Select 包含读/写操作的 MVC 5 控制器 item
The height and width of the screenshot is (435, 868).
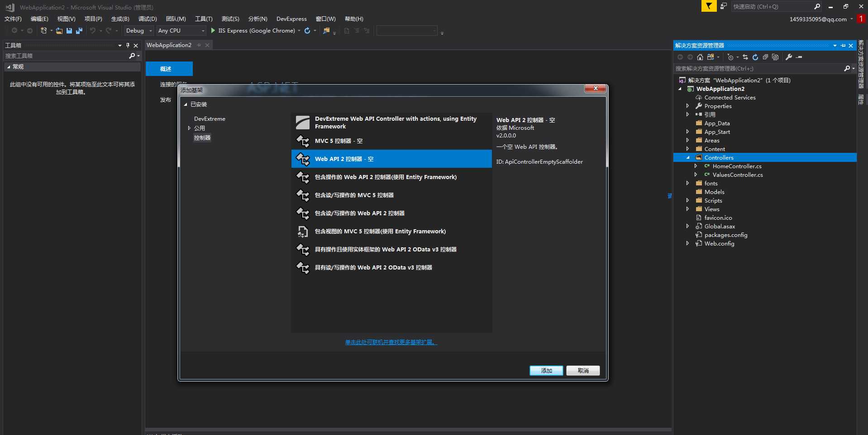[391, 195]
